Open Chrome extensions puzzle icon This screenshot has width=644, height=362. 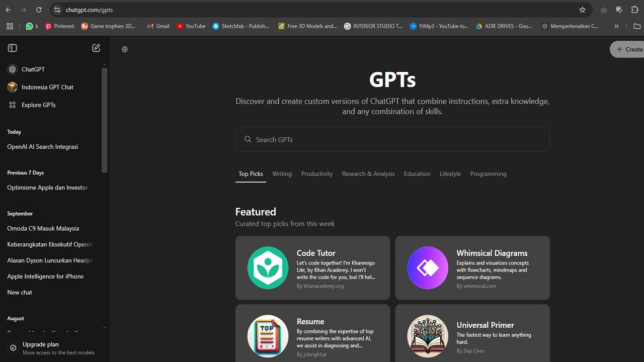[634, 10]
